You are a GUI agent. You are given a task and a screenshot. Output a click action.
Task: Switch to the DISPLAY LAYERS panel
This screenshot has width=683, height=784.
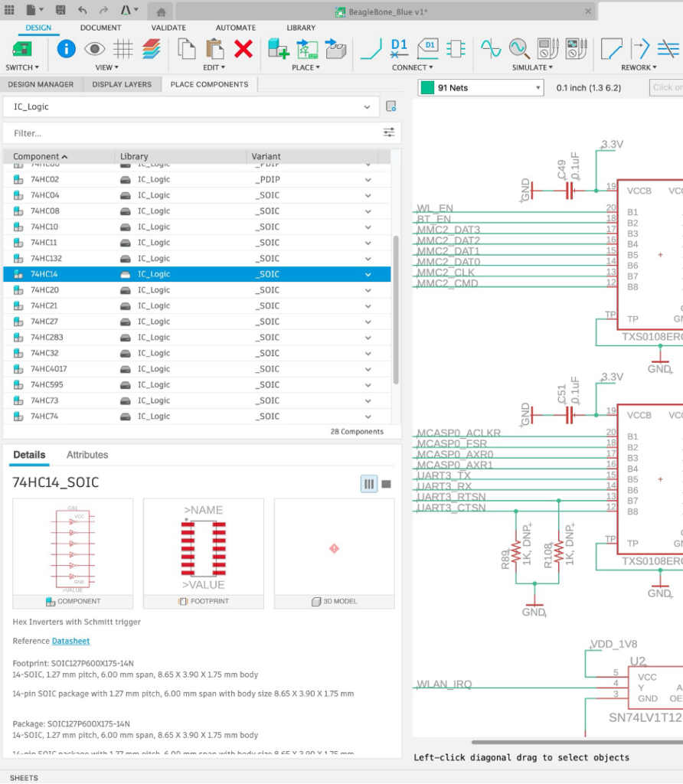[x=122, y=84]
